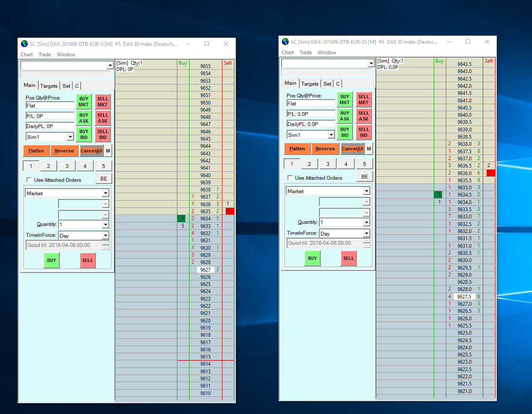Click the red sell cell at 9635 in the #5 window
Viewport: 532px width, 414px height.
(x=229, y=211)
